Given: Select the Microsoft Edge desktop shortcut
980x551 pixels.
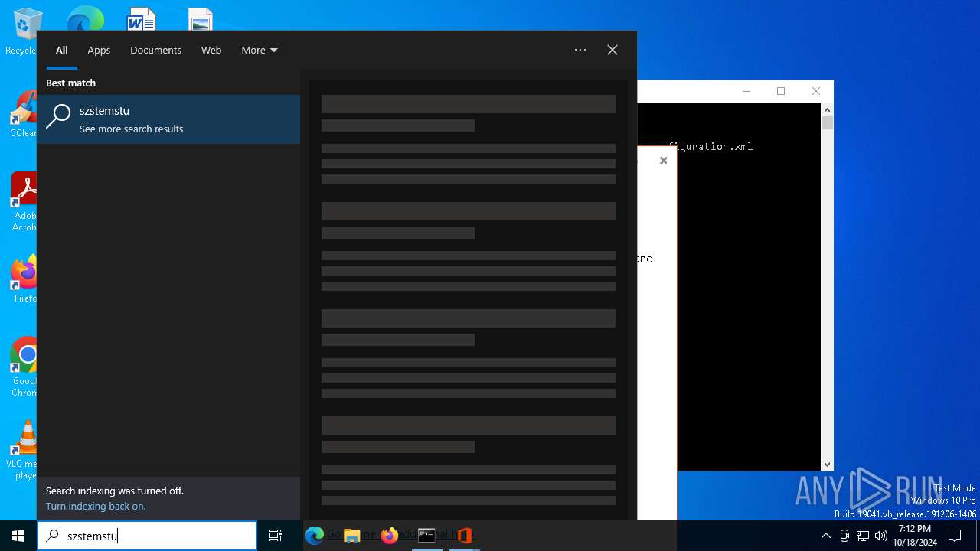Looking at the screenshot, I should [x=85, y=18].
